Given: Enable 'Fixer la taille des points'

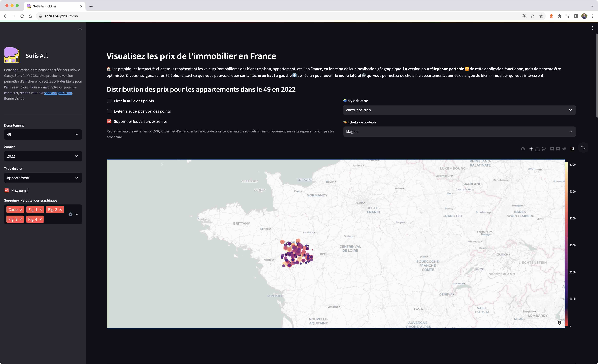Looking at the screenshot, I should click(x=109, y=101).
